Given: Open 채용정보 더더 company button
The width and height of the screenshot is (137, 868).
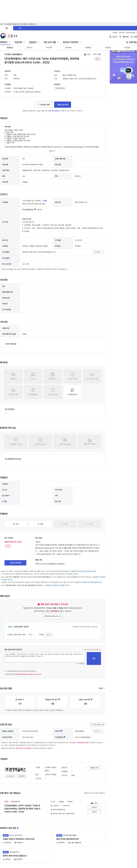Looking at the screenshot, I should (94, 768).
